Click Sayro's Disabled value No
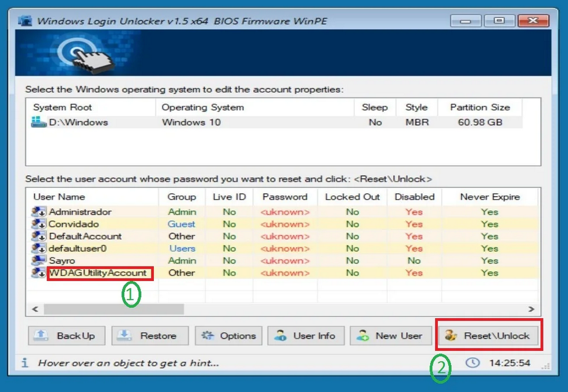Viewport: 568px width, 392px height. 414,261
